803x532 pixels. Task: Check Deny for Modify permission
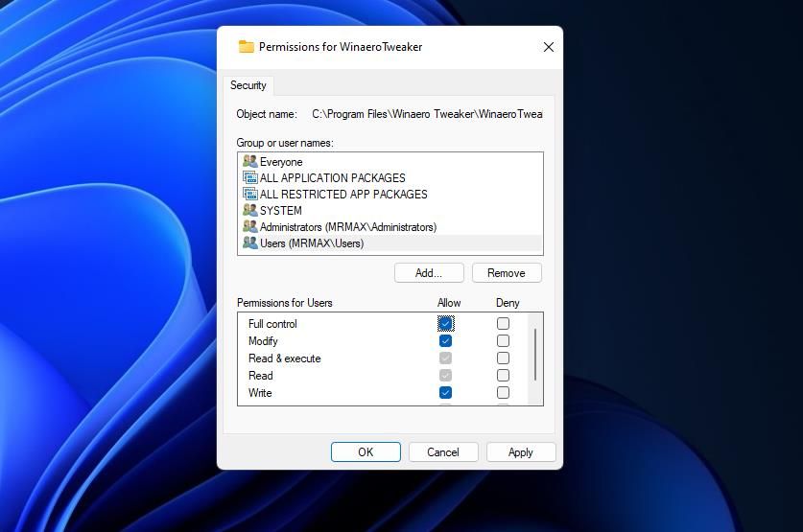tap(503, 340)
